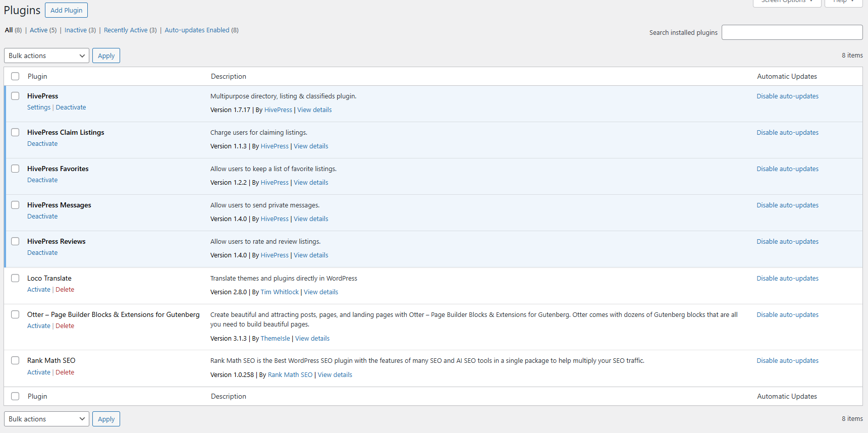The height and width of the screenshot is (433, 868).
Task: Open HivePress Settings link
Action: (39, 107)
